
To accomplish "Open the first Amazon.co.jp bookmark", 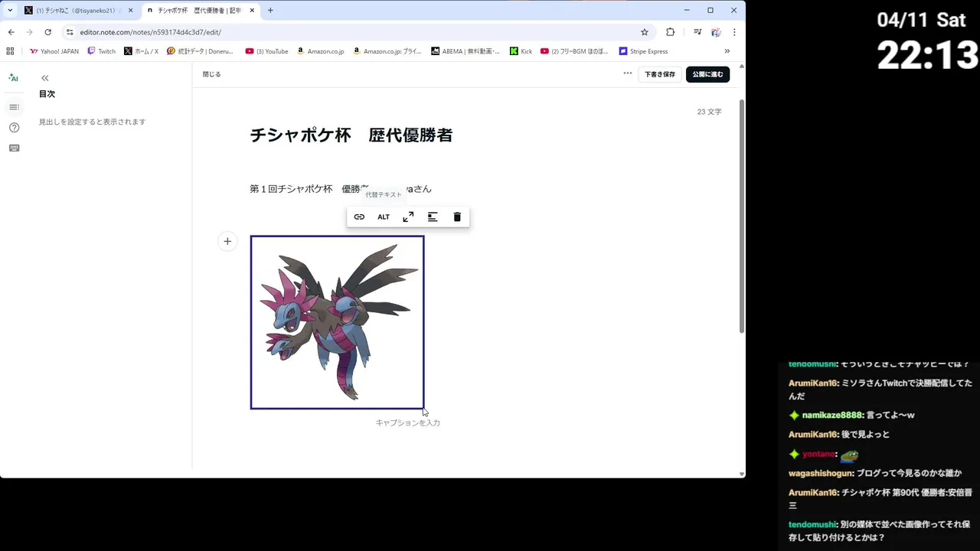I will 320,51.
